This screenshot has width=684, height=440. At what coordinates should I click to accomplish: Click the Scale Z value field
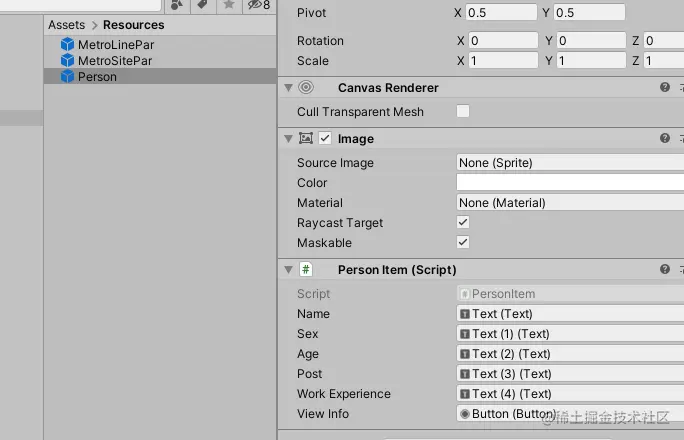pos(664,61)
